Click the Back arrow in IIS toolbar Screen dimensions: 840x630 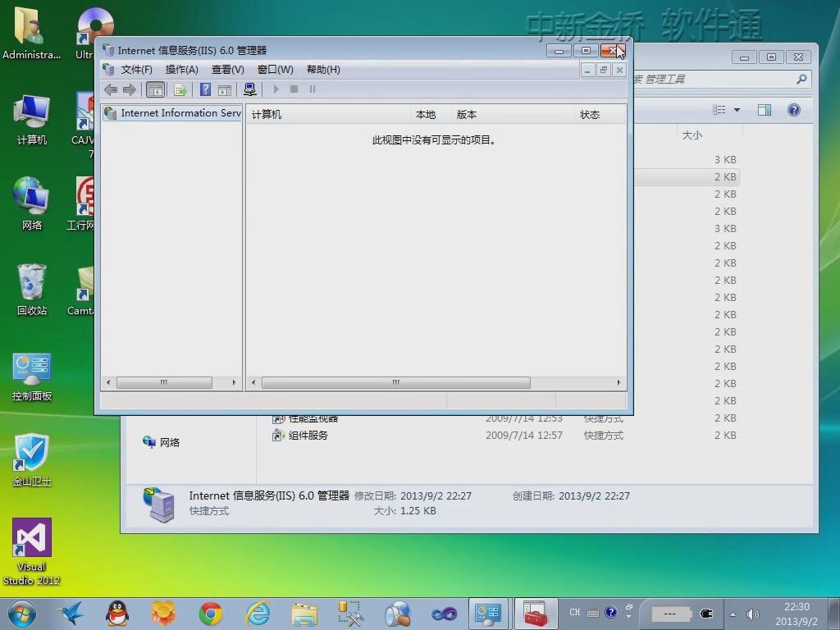[111, 89]
